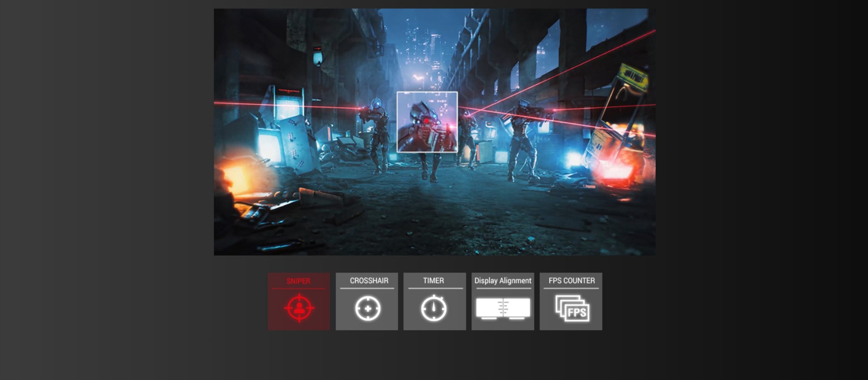Open the FPS COUNTER tab label

click(571, 281)
